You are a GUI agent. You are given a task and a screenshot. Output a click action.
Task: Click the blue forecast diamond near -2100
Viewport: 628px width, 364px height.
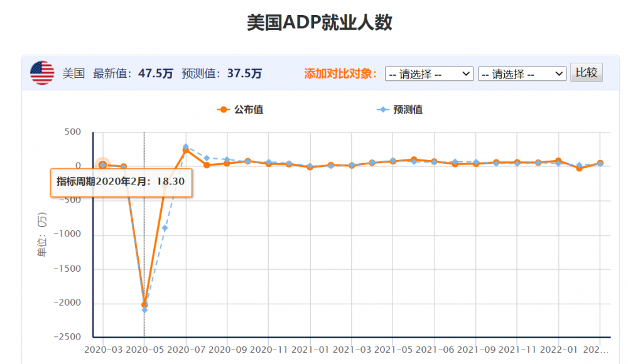coord(144,310)
